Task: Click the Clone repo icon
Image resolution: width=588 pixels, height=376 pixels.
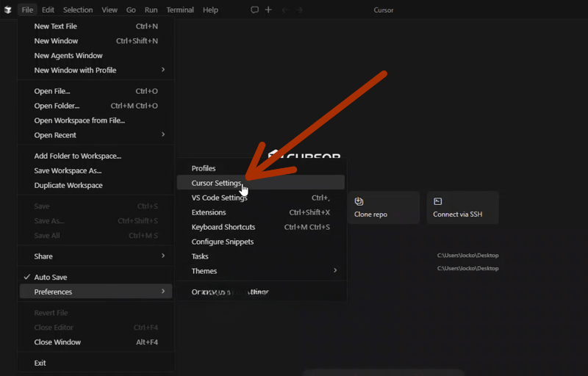Action: click(359, 201)
